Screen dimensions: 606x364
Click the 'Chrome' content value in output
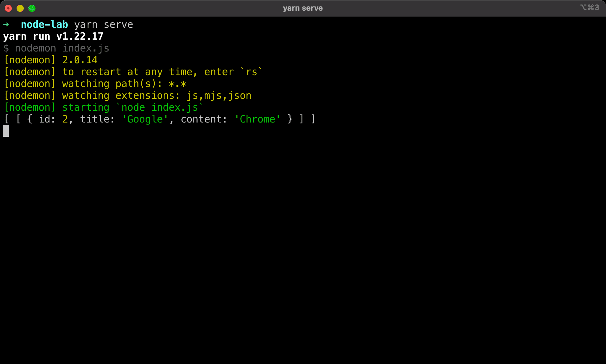point(257,119)
